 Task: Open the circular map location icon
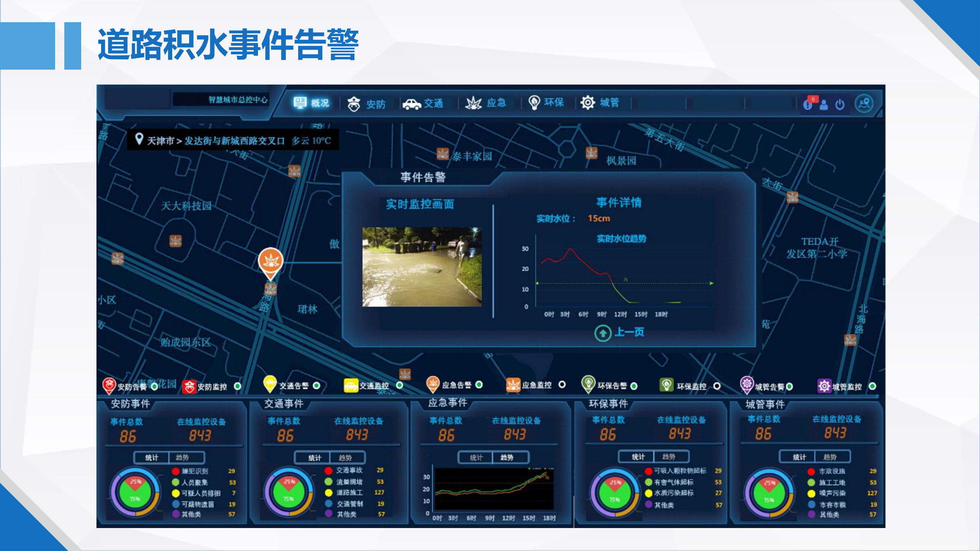pos(864,103)
